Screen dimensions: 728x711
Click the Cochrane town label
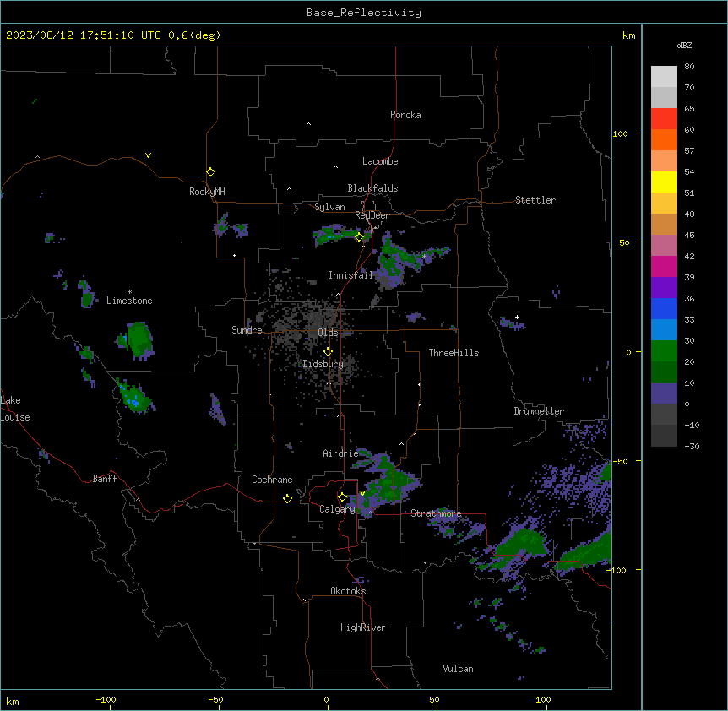(272, 480)
